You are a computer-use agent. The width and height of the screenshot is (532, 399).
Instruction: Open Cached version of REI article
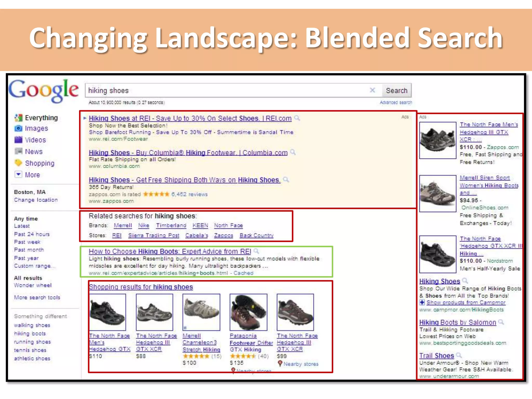tap(243, 273)
